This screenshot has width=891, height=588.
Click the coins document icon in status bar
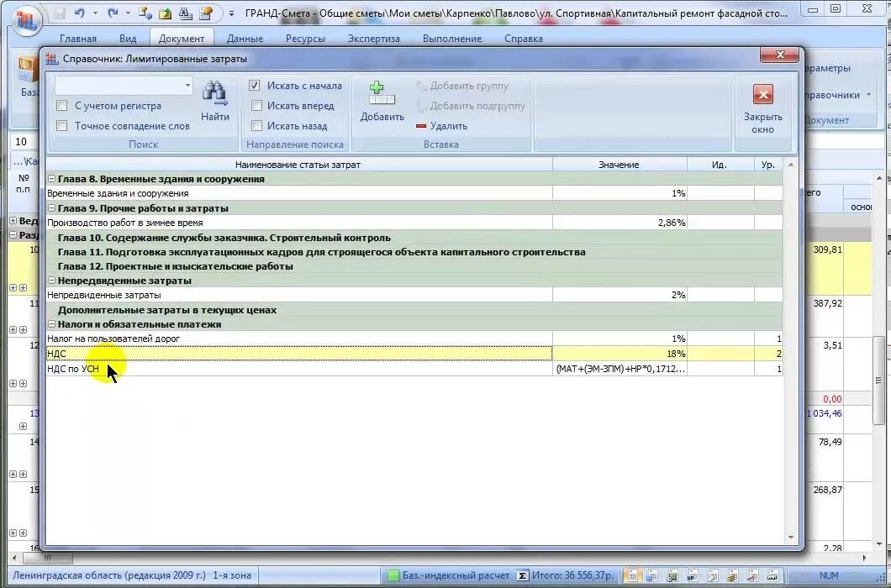[x=732, y=575]
